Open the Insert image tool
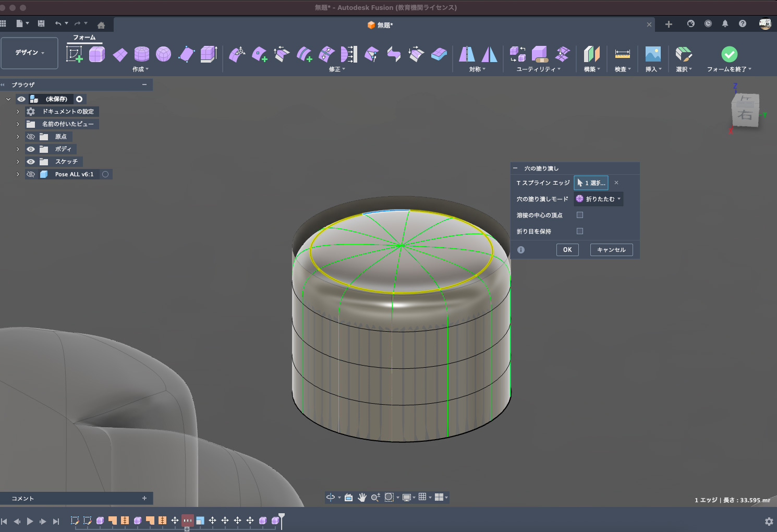 pyautogui.click(x=653, y=54)
